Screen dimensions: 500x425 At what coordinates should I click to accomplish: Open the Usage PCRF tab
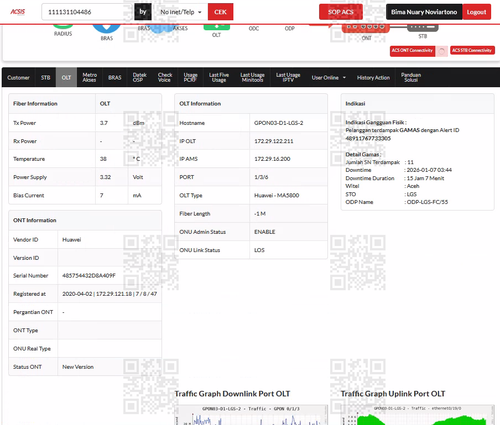coord(190,78)
